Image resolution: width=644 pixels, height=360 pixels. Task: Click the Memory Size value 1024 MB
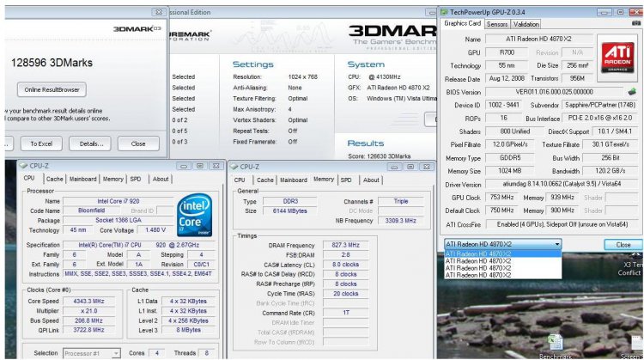tap(510, 171)
